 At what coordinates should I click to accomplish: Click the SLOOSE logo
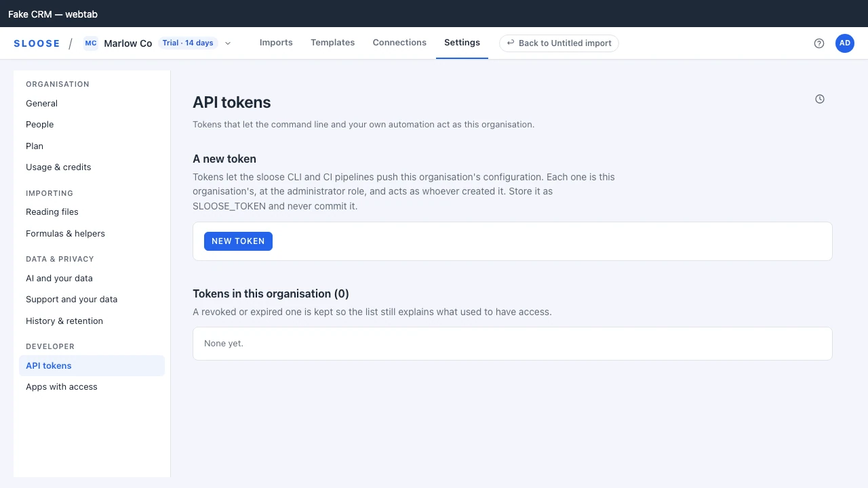click(x=37, y=43)
